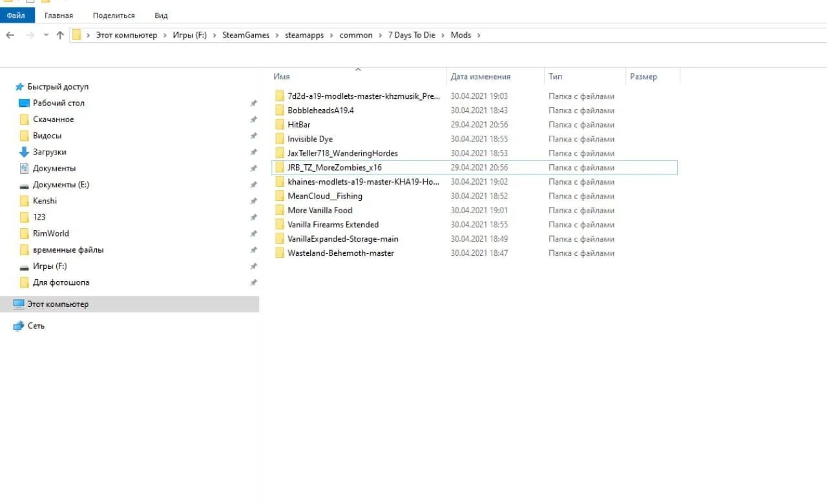827x504 pixels.
Task: Click the blue Загрузки download arrow icon
Action: [x=25, y=152]
